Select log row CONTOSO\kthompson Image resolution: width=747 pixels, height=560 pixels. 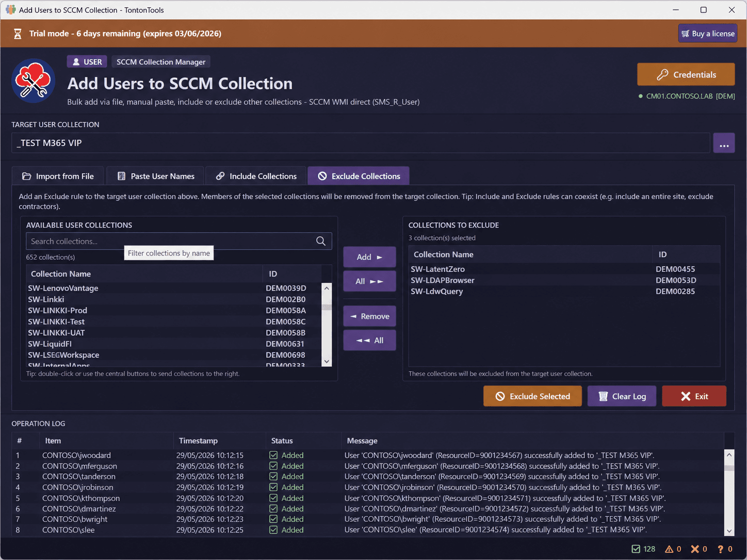pyautogui.click(x=368, y=498)
